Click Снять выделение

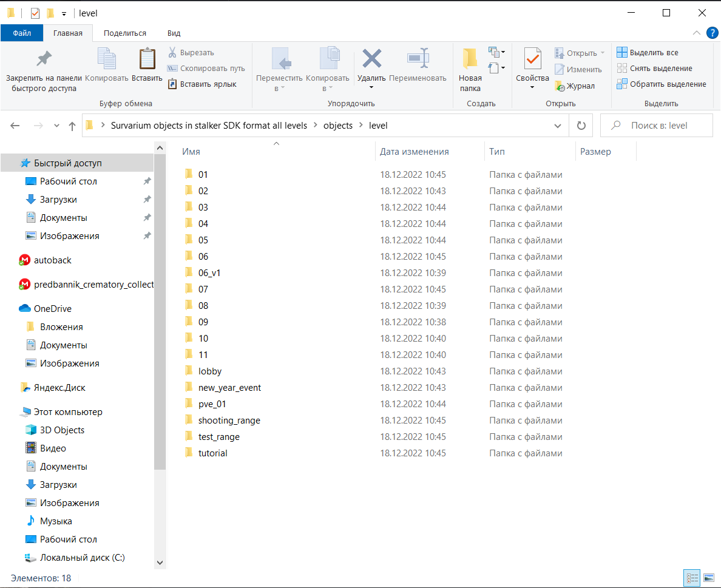click(654, 68)
